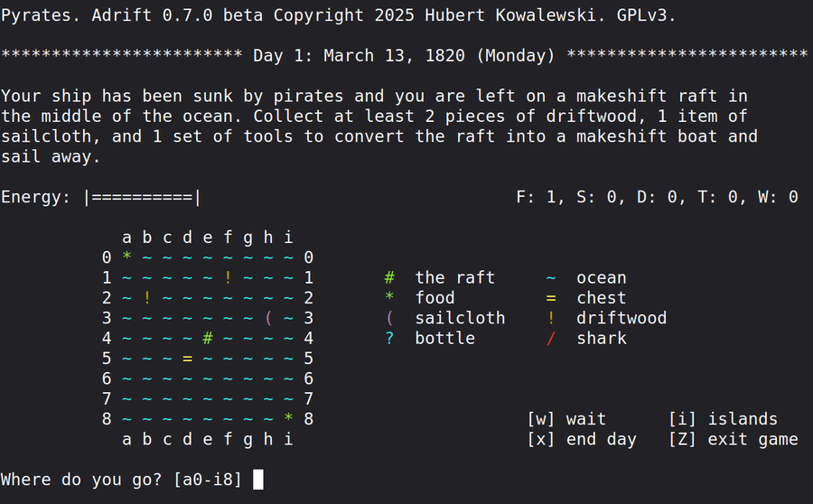
Task: Click the raft symbol on the map
Action: [x=208, y=339]
